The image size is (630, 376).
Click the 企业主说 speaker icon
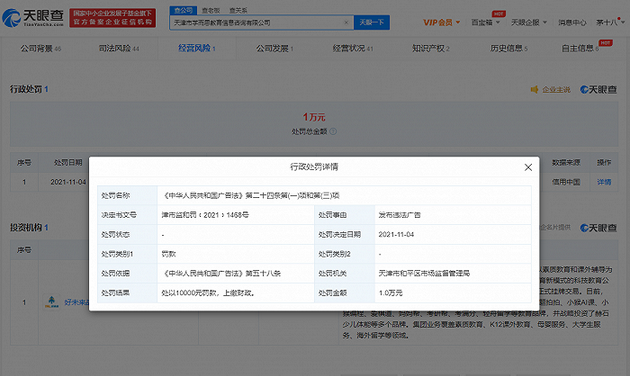click(534, 90)
